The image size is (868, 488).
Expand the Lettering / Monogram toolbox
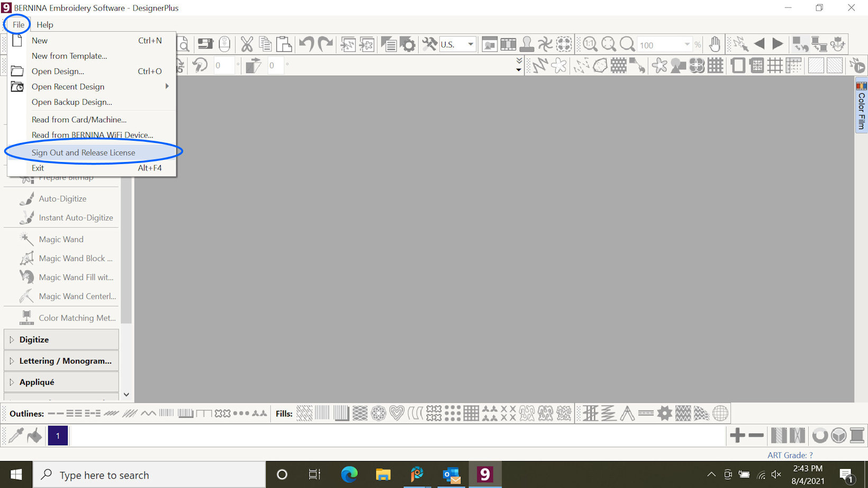pyautogui.click(x=61, y=360)
